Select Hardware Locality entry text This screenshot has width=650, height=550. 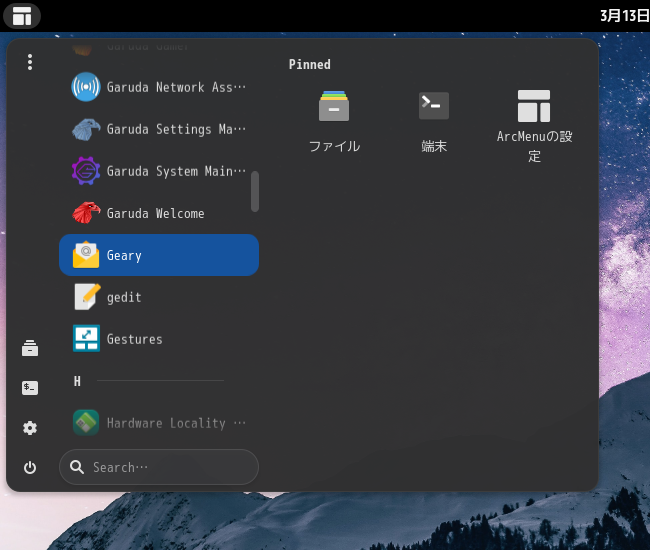[176, 423]
